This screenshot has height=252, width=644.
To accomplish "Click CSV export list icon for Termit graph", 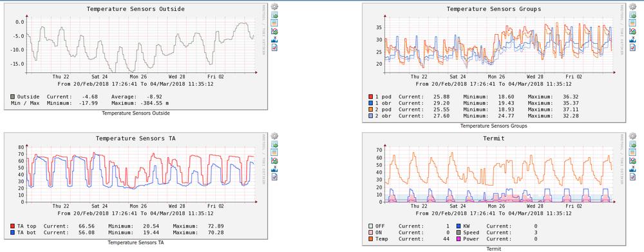I will tap(633, 153).
